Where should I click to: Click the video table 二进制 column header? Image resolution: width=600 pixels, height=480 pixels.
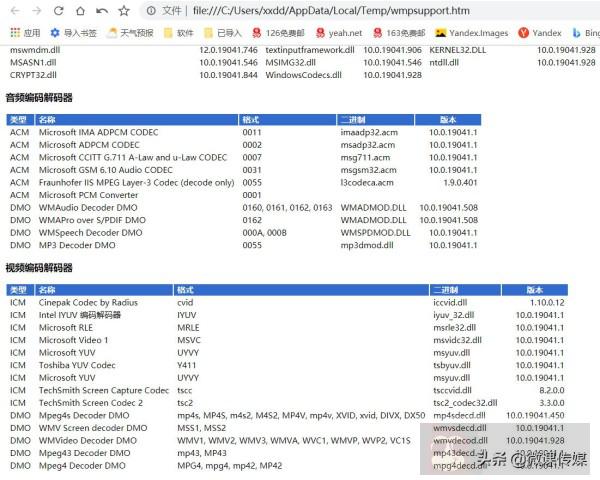click(465, 290)
